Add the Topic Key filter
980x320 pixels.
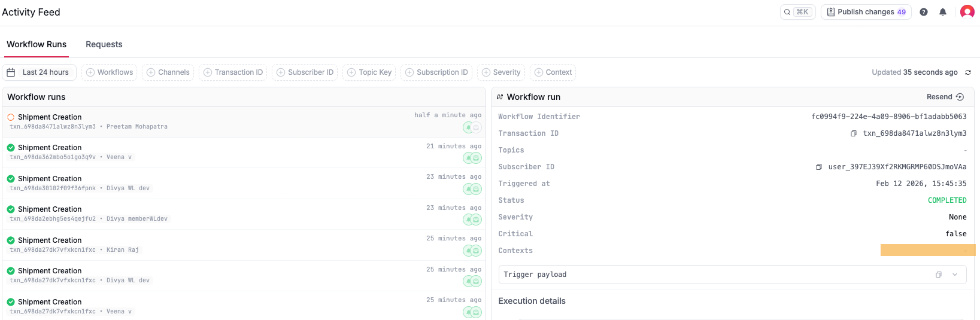coord(369,72)
